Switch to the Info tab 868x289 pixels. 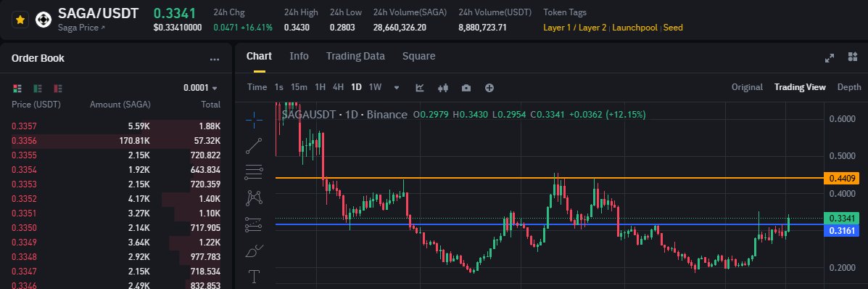coord(299,56)
